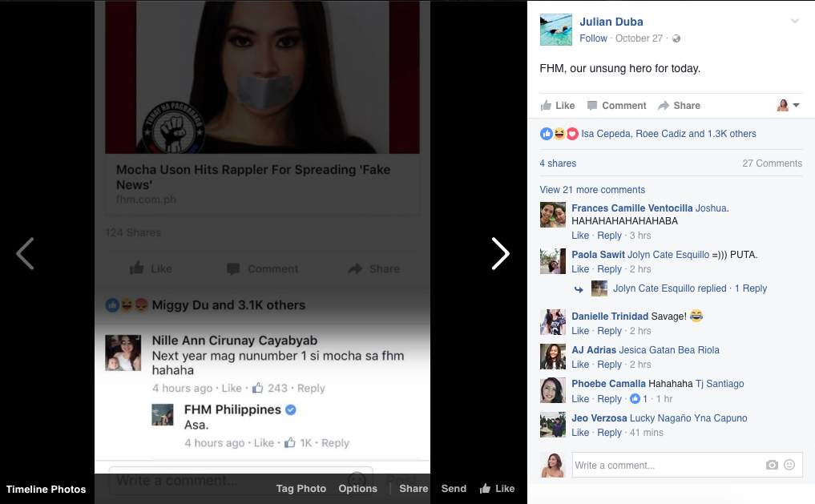View the 1.3K others reactions list
Viewport: 815px width, 504px height.
[x=732, y=134]
